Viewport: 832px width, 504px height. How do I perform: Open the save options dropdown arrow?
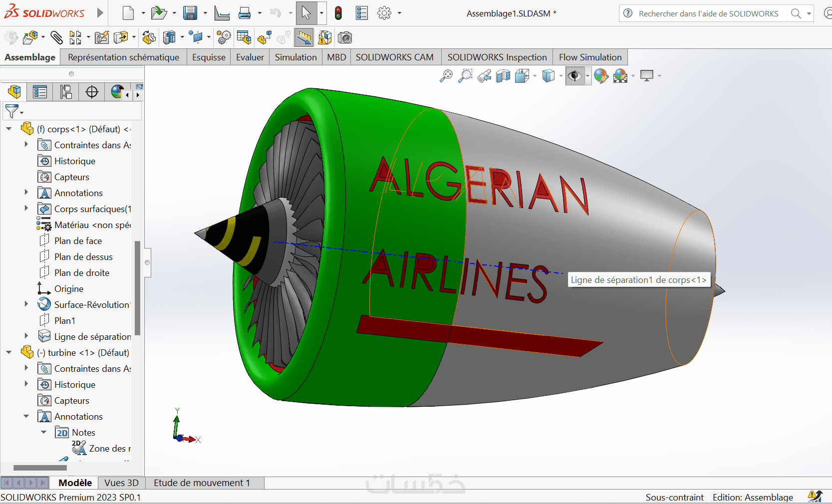(x=205, y=13)
